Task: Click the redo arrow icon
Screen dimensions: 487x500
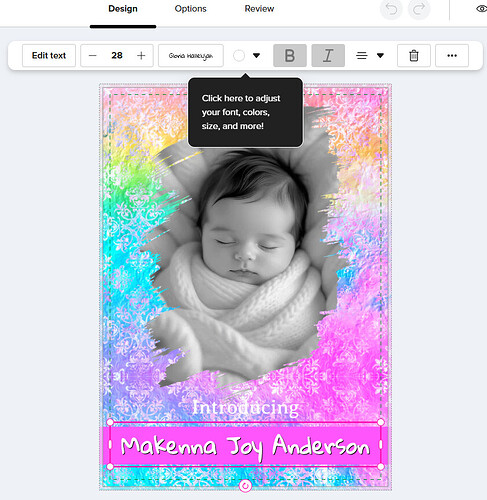Action: tap(419, 9)
